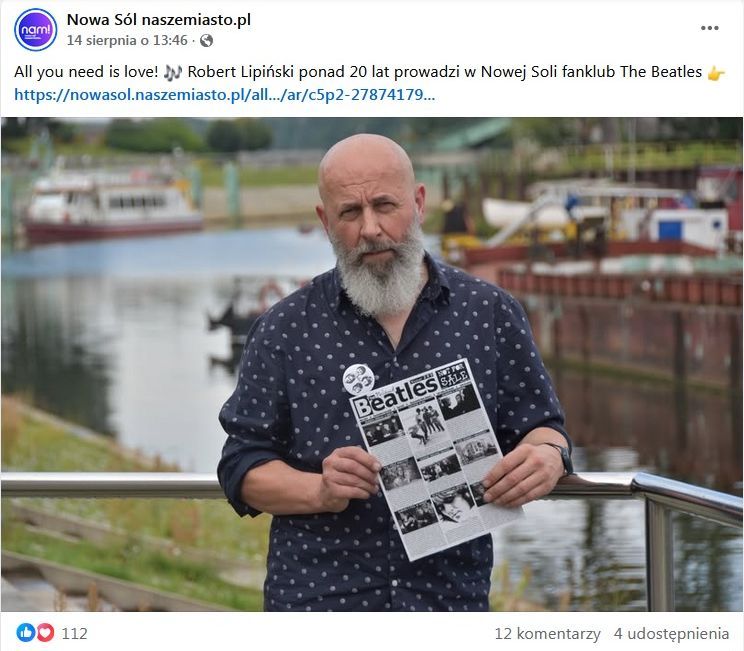View the 12 komentarzy comments
Screen dimensions: 744x651
click(548, 633)
